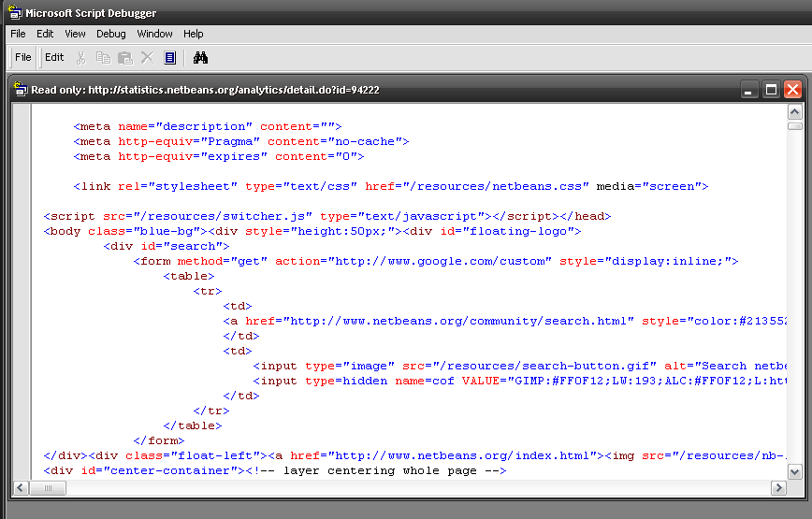Screen dimensions: 812x519
Task: Minimize the read-only document window
Action: click(x=747, y=90)
